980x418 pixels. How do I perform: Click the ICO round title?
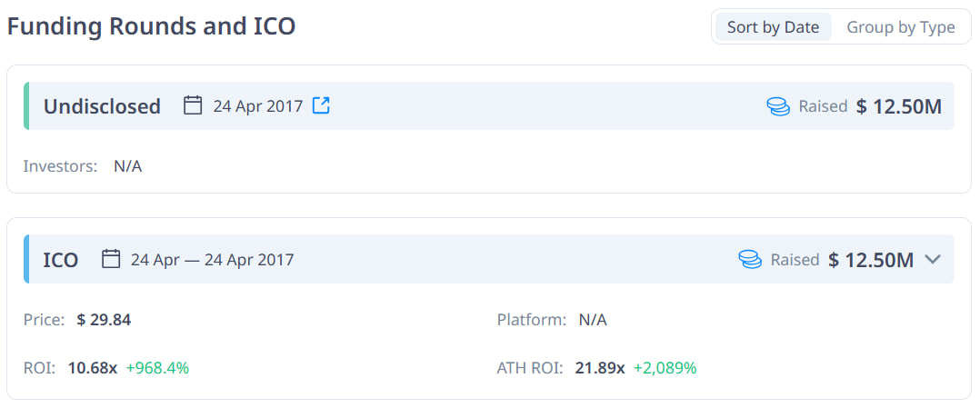61,260
